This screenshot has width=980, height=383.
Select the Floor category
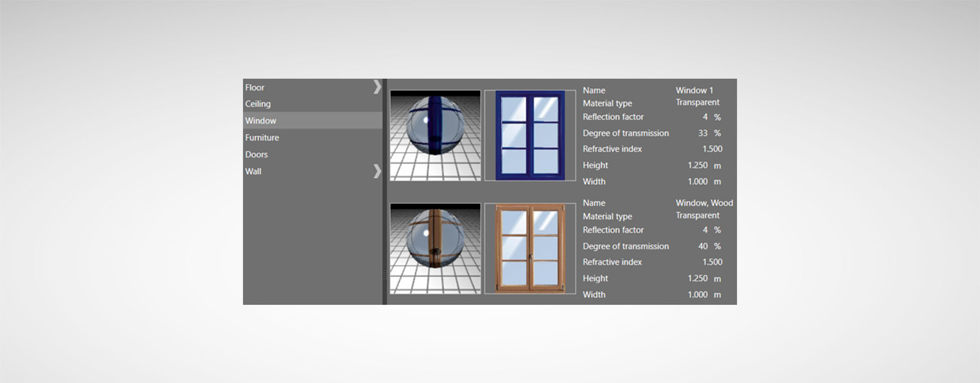tap(312, 87)
